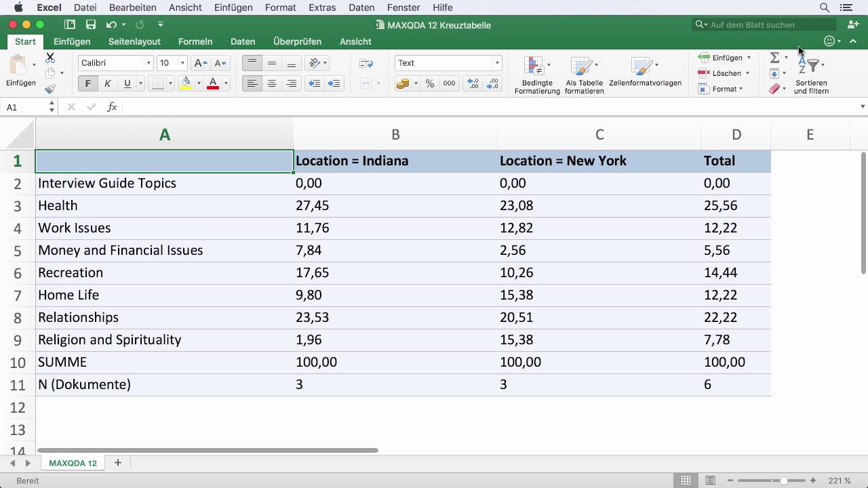The height and width of the screenshot is (488, 868).
Task: Click the Save icon in the title bar
Action: (x=90, y=24)
